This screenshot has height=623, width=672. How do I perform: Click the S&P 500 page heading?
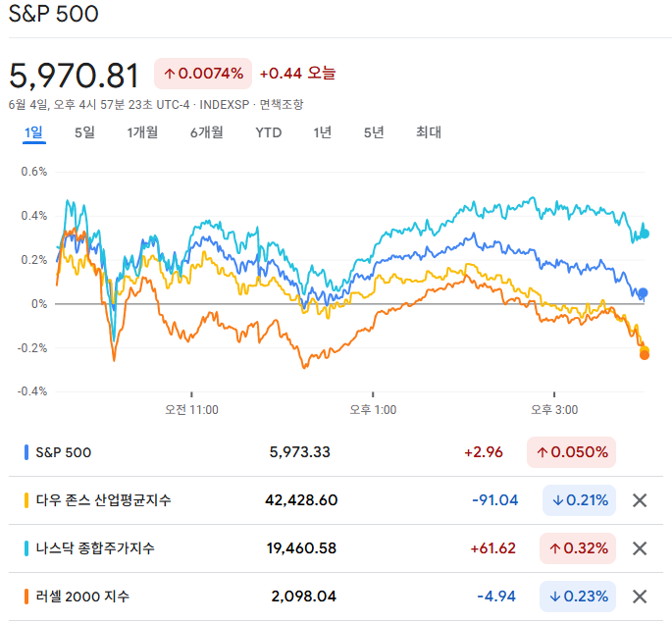point(54,14)
